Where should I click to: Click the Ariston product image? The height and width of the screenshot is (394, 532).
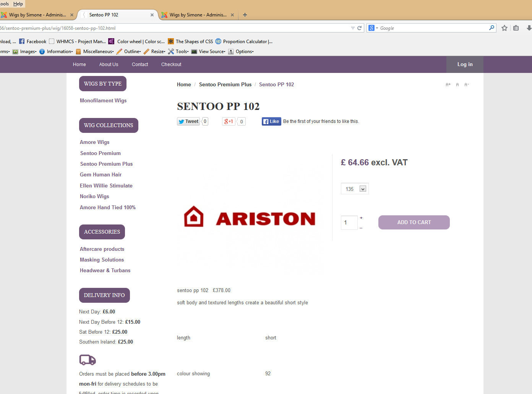point(250,217)
